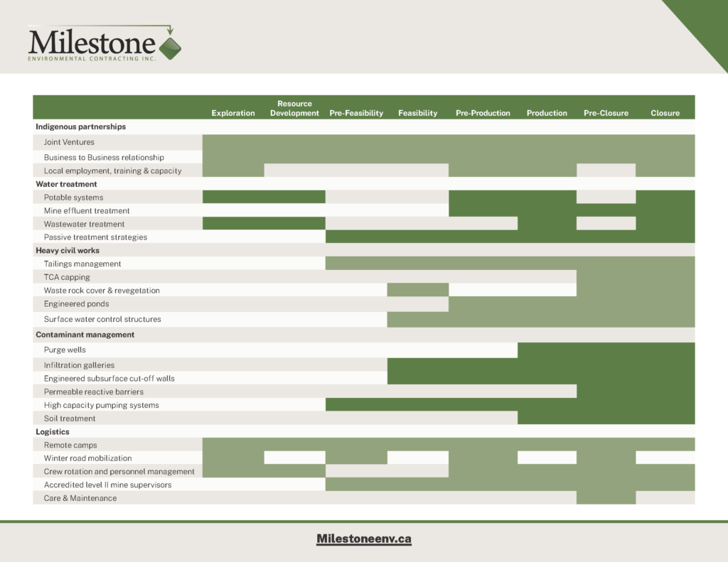Click the Exploration column header

232,112
